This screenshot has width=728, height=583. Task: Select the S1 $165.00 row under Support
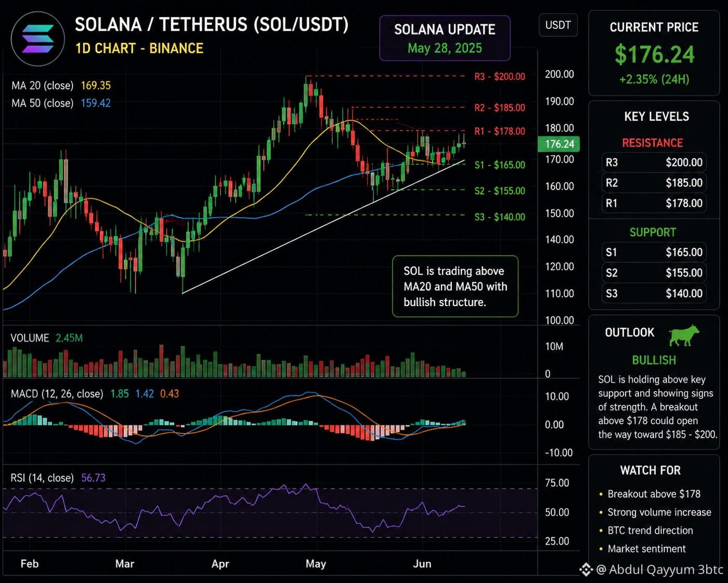[654, 253]
